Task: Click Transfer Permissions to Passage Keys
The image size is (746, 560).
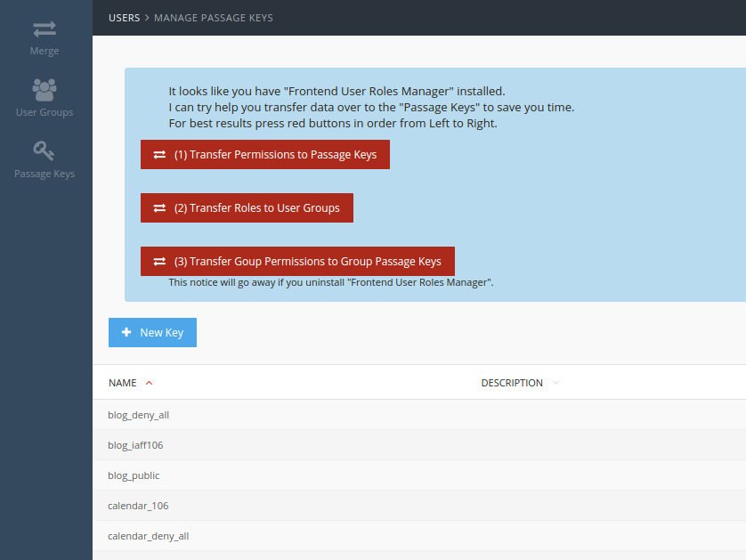Action: point(265,155)
